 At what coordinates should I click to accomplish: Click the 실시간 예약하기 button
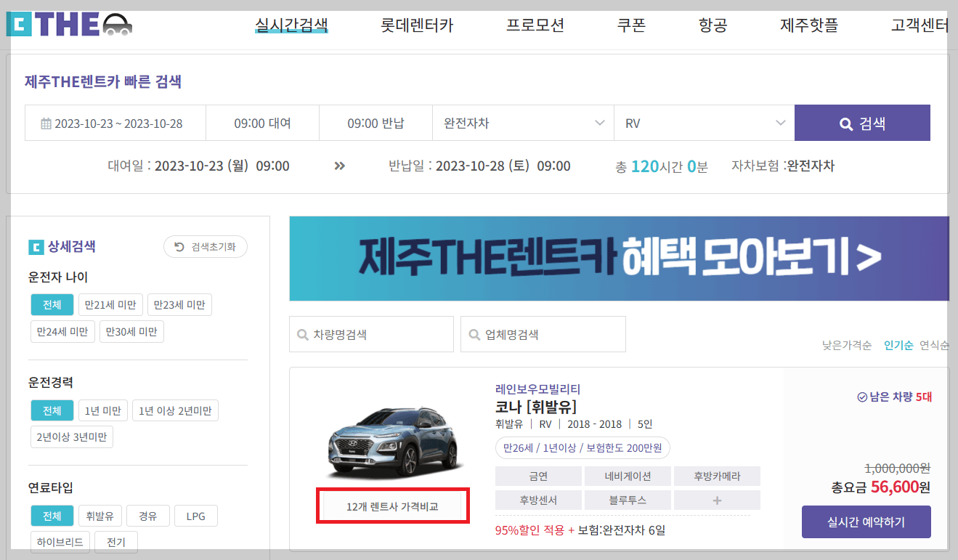866,522
